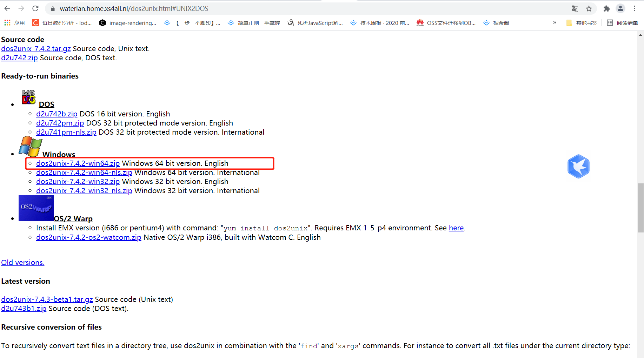The image size is (644, 358).
Task: Bookmark this page using the star icon
Action: (589, 8)
